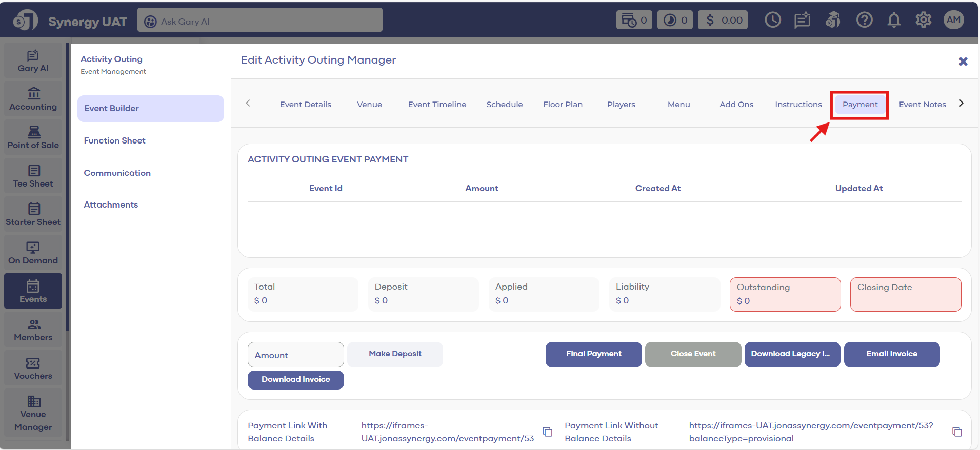Click the help question mark icon
The width and height of the screenshot is (980, 450).
point(864,21)
